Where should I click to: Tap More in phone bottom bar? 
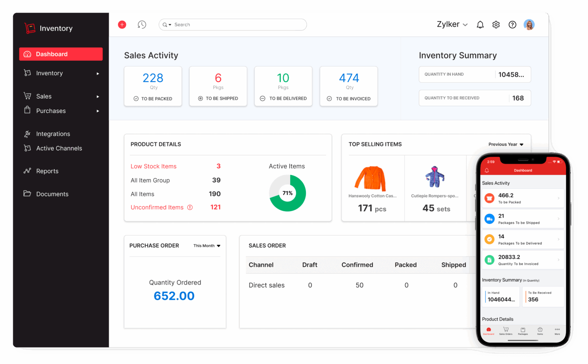coord(557,331)
